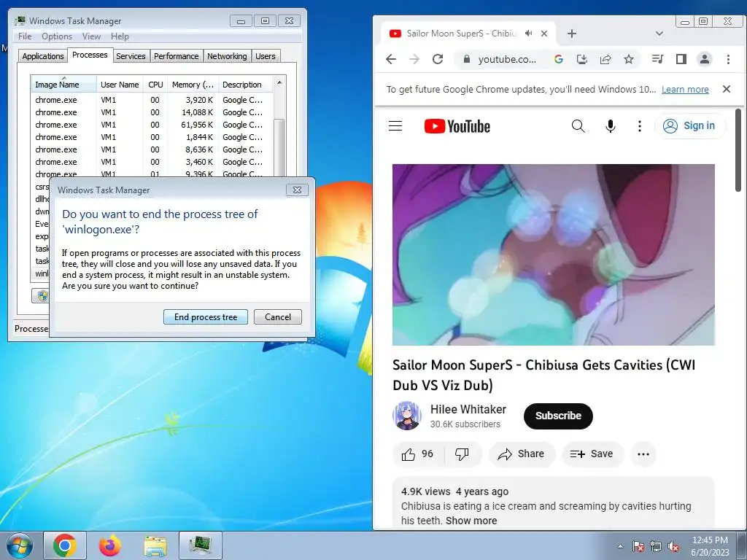Launch Firefox from the taskbar
Viewport: 747px width, 560px height.
point(110,545)
